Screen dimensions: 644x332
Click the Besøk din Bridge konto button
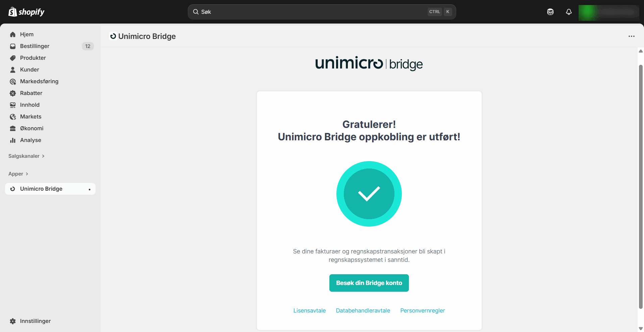click(x=369, y=283)
